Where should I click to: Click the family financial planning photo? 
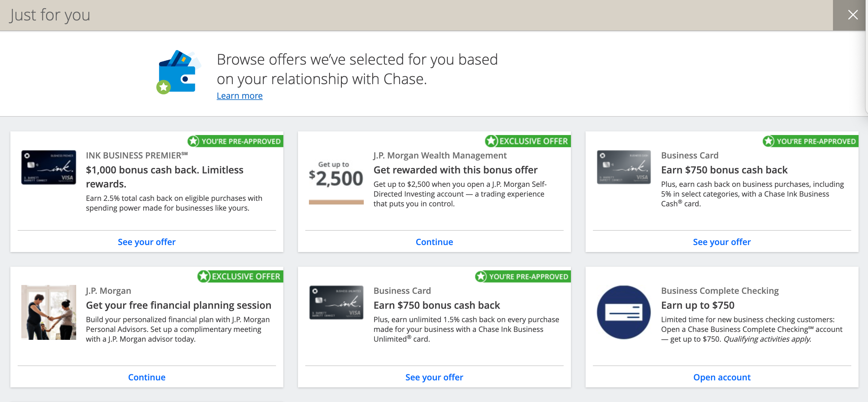[x=48, y=312]
